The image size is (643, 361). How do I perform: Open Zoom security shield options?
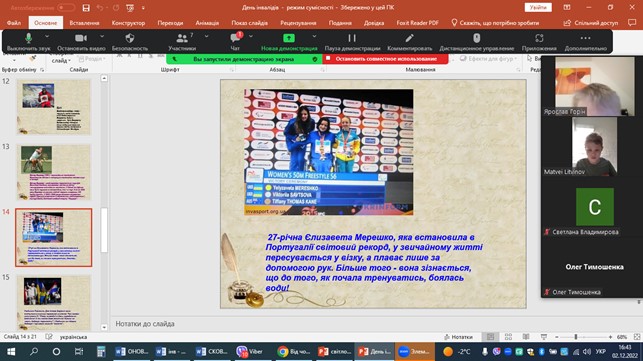[x=130, y=42]
